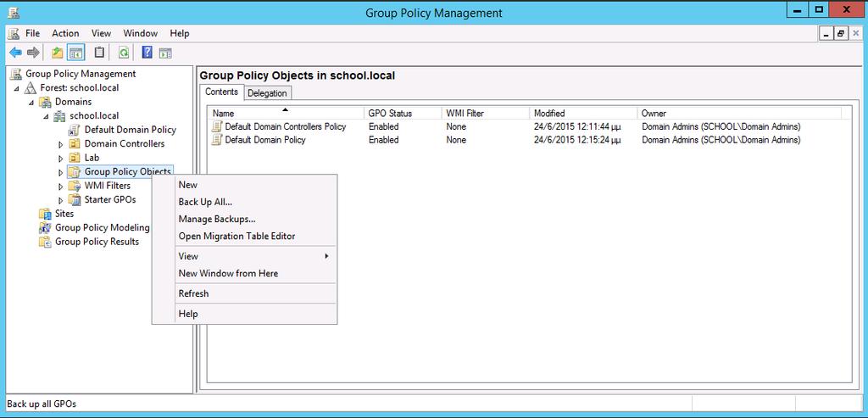Screen dimensions: 868x418
Task: Sort list by Modified column
Action: click(583, 113)
